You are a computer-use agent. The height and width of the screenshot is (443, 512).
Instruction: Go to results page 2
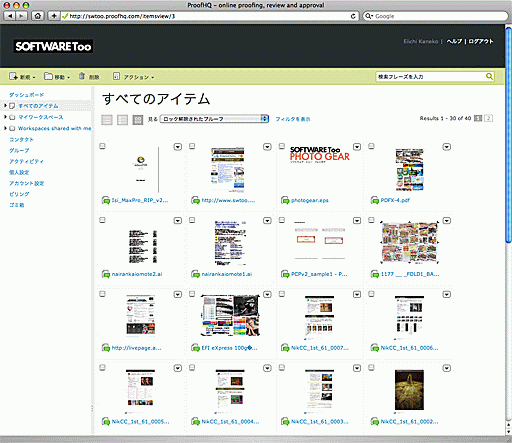tap(488, 118)
